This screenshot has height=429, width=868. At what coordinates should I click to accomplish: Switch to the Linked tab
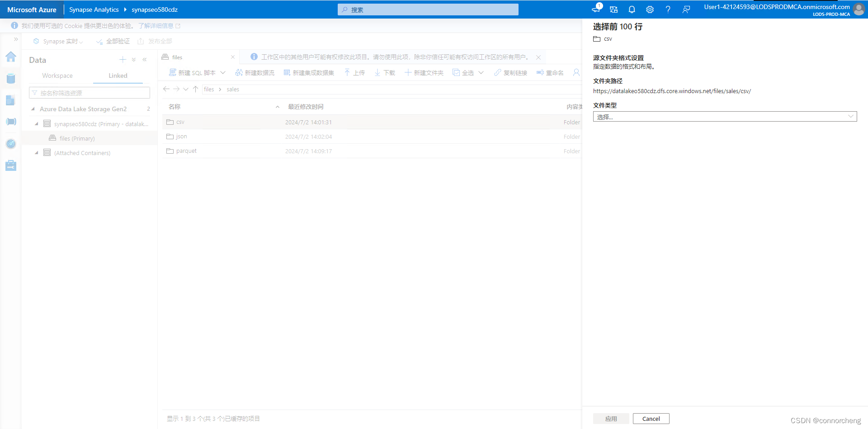pyautogui.click(x=118, y=75)
